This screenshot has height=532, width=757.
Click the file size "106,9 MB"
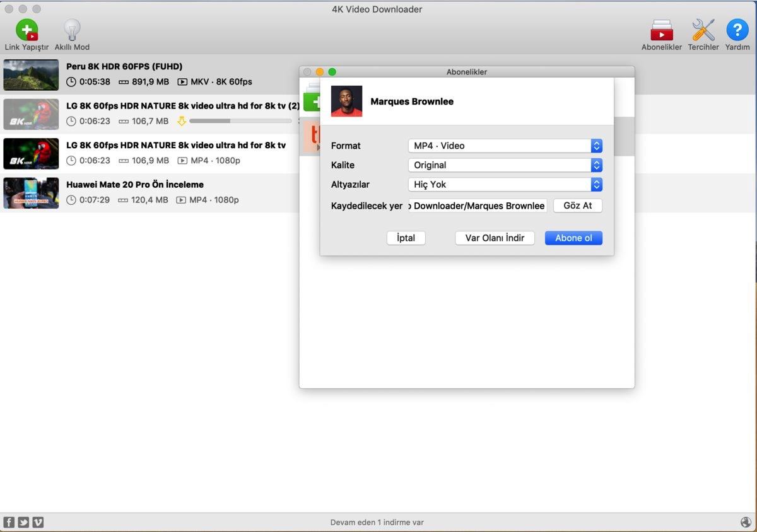[x=150, y=161]
